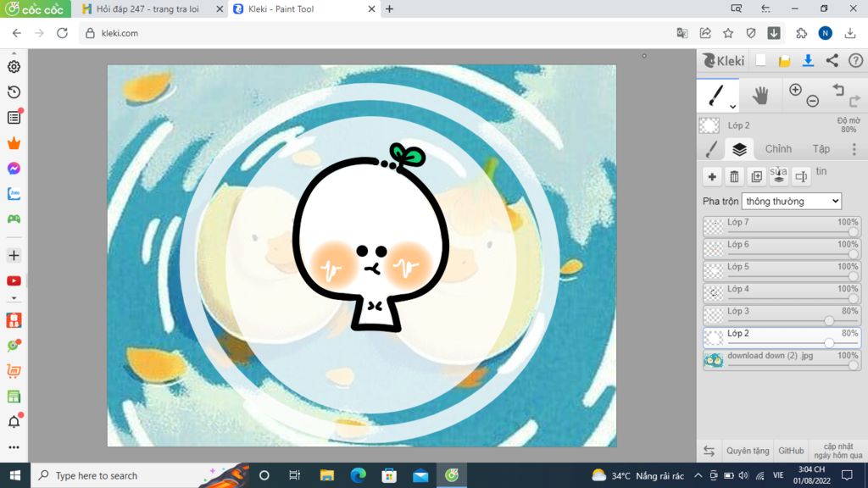
Task: Open Kleki help
Action: click(856, 61)
